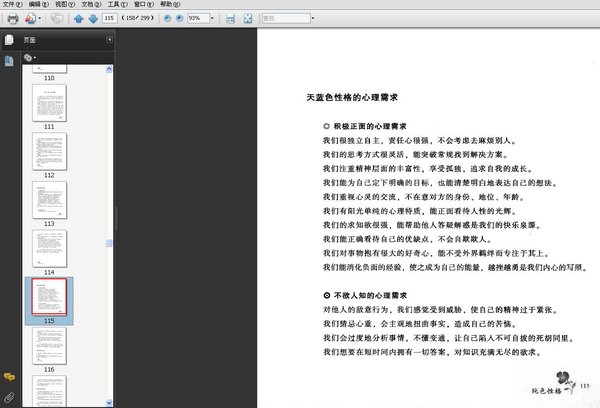The width and height of the screenshot is (600, 408).
Task: Open the zoom level dropdown arrow
Action: coord(212,18)
